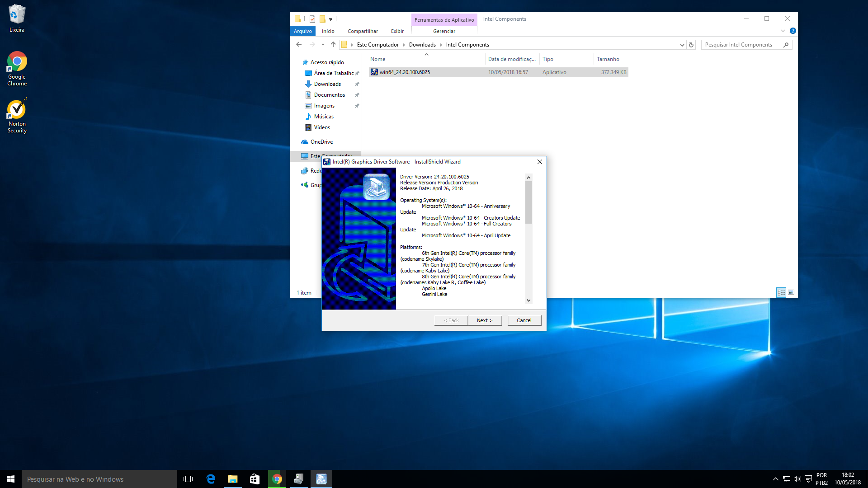The image size is (868, 488).
Task: Switch to the Compartilhar ribbon tab
Action: (363, 31)
